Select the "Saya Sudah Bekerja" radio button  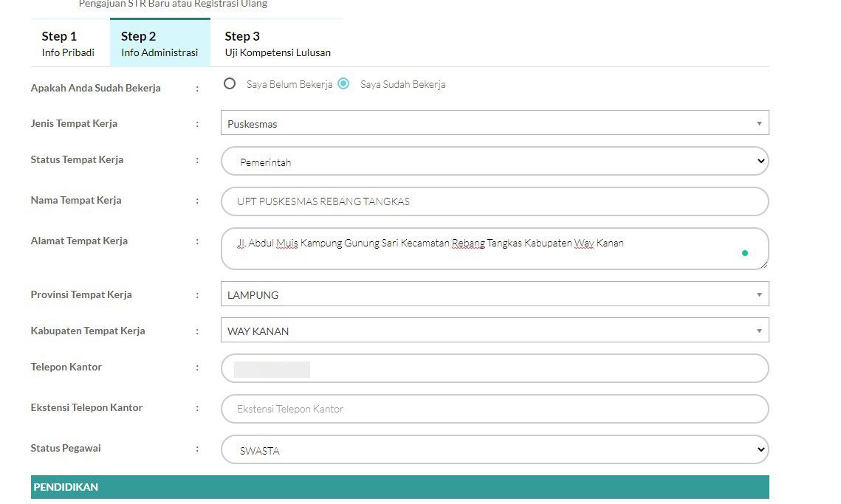[x=343, y=84]
